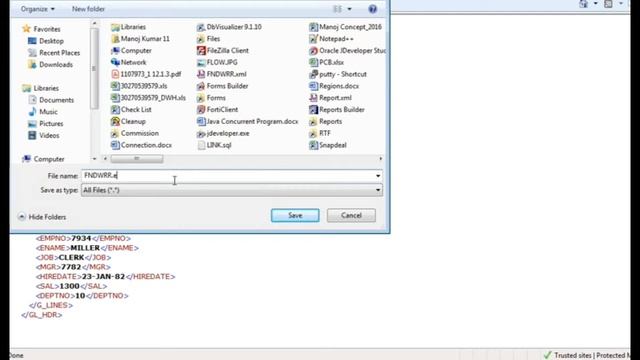This screenshot has width=640, height=360.
Task: Select the LINK.sql file icon
Action: click(201, 145)
